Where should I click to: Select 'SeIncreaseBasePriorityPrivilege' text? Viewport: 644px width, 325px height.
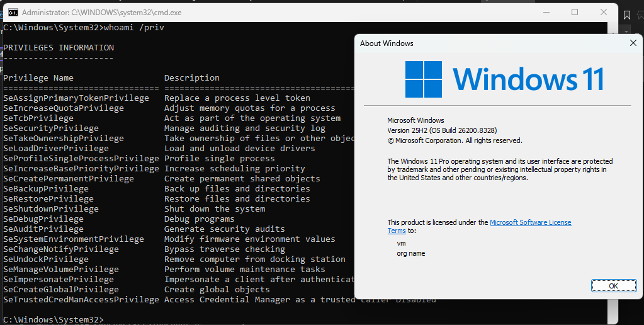point(81,168)
